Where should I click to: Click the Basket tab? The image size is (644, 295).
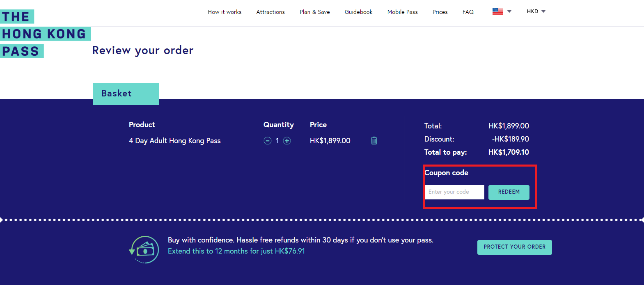[x=126, y=94]
